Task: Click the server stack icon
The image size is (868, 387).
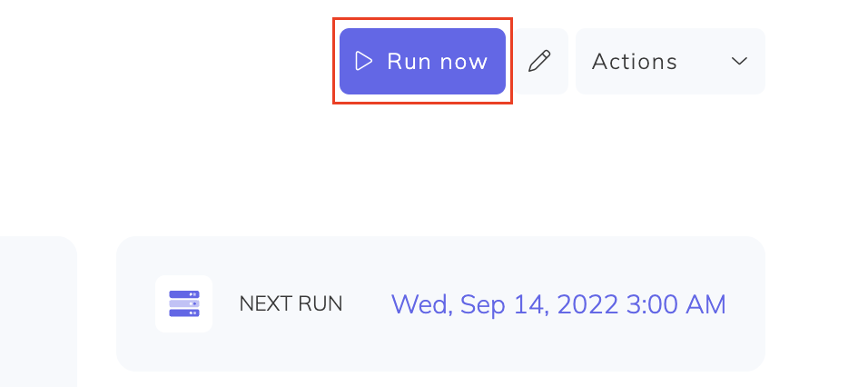Action: (183, 303)
